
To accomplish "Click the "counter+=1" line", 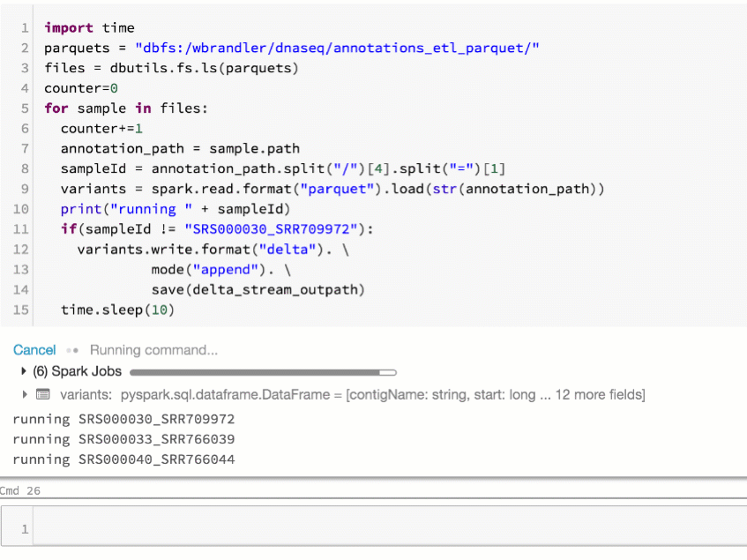I will (x=101, y=129).
